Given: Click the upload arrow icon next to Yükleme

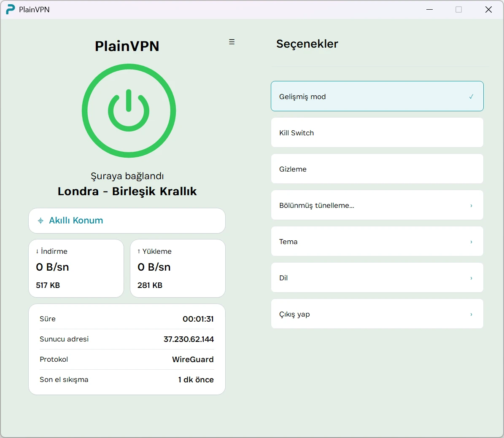Looking at the screenshot, I should coord(139,251).
